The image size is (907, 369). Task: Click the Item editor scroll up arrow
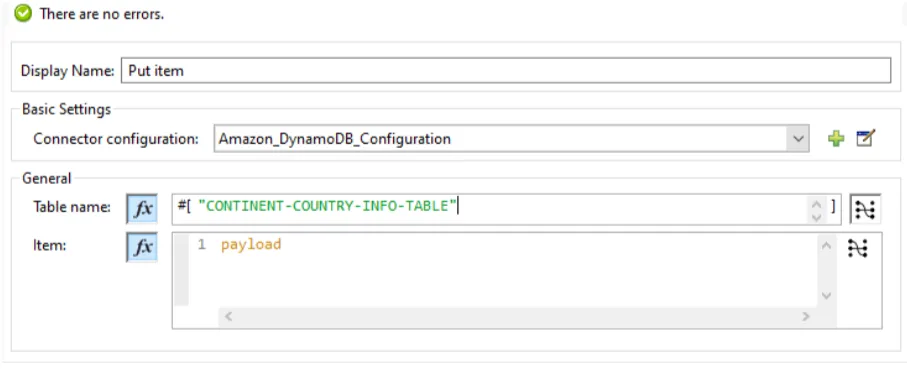pos(826,246)
